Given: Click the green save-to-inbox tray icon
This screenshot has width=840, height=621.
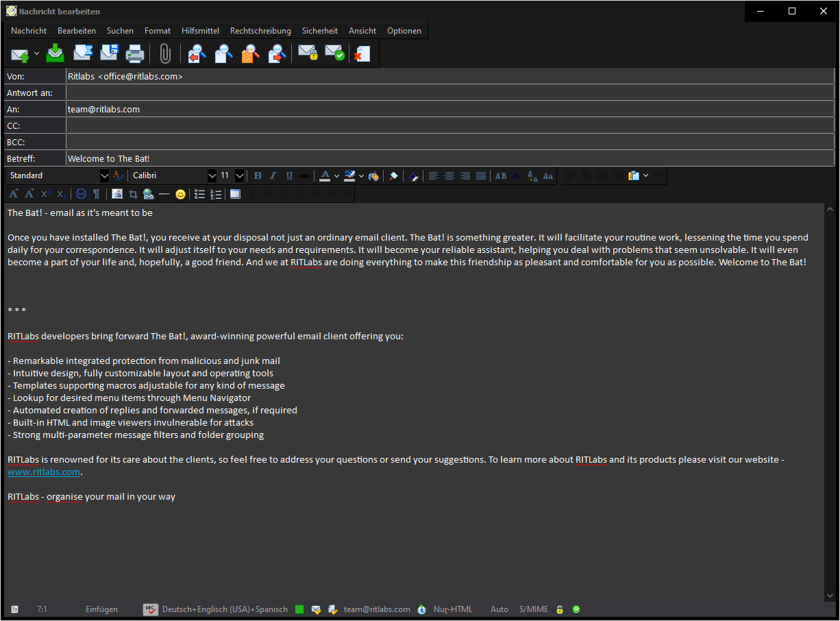Looking at the screenshot, I should 55,53.
